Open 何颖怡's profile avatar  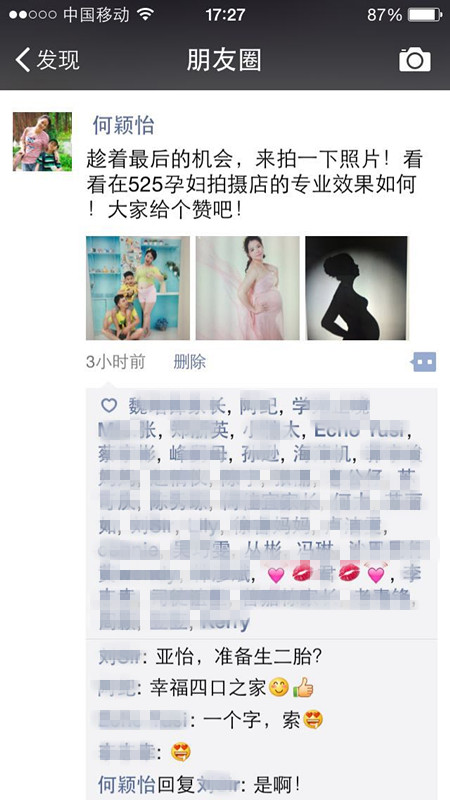coord(42,141)
